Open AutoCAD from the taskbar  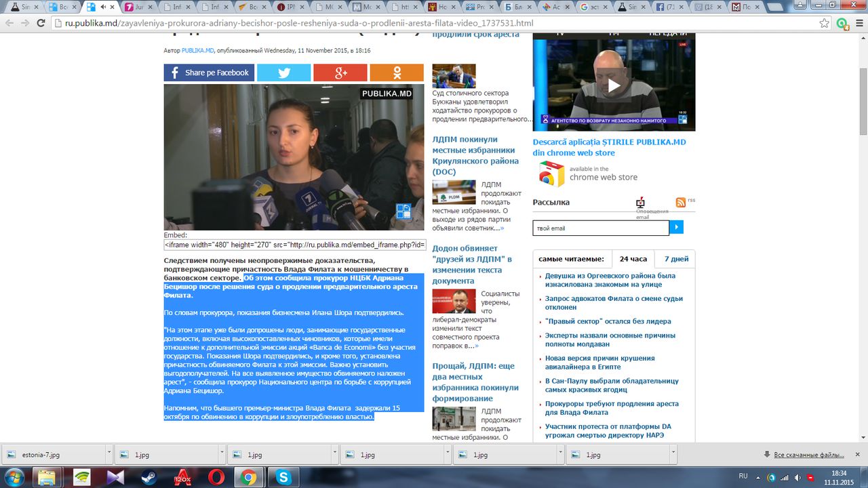pyautogui.click(x=182, y=477)
